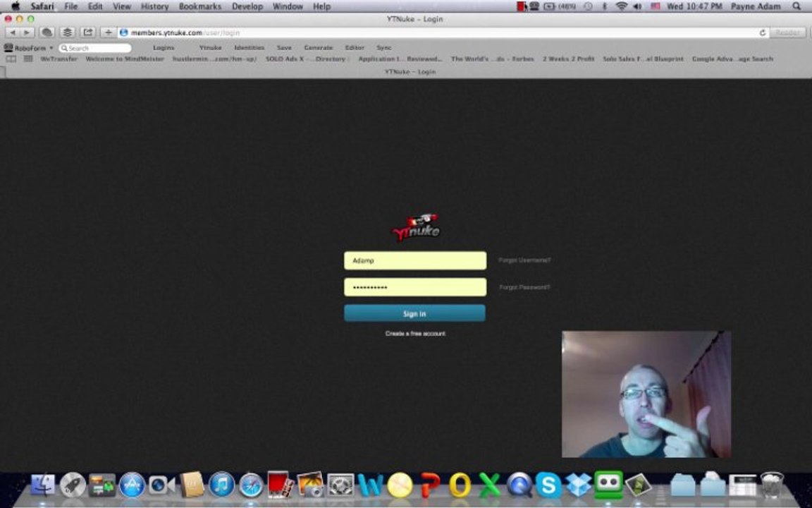
Task: Click the Wi-Fi status icon
Action: click(x=622, y=6)
